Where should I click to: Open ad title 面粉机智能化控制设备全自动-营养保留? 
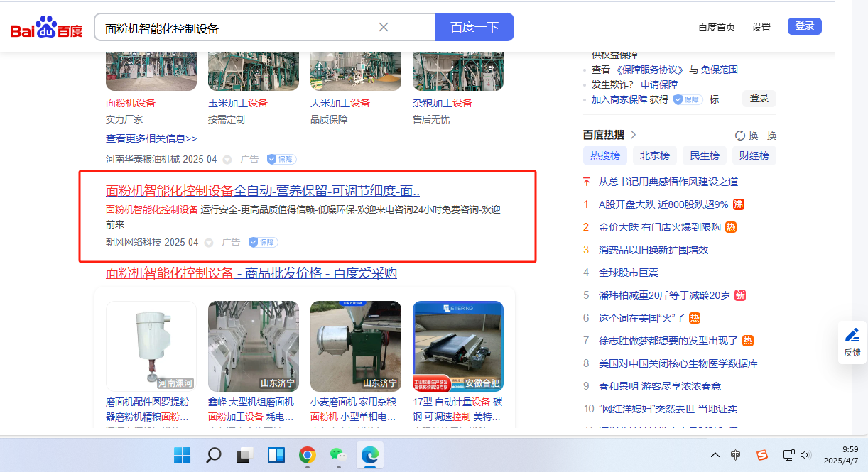pyautogui.click(x=263, y=190)
